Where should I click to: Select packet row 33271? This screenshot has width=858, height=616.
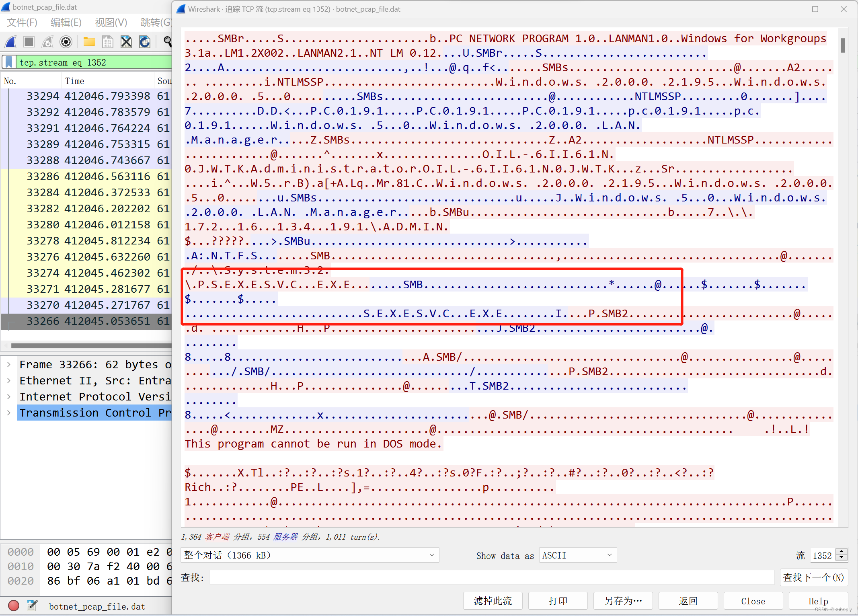coord(86,289)
